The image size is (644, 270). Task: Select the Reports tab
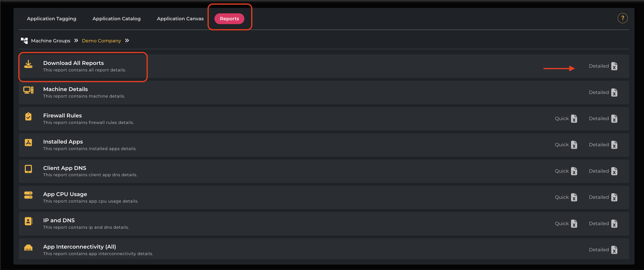(x=229, y=19)
